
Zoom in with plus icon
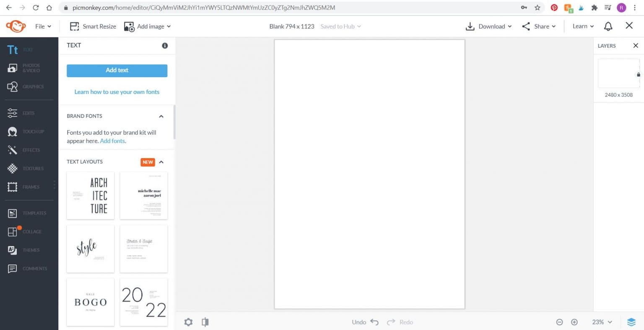click(x=574, y=322)
